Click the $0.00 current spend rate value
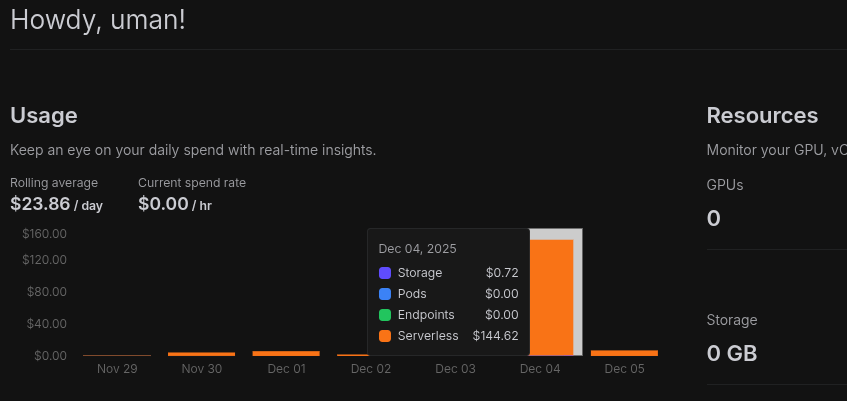 pyautogui.click(x=163, y=204)
